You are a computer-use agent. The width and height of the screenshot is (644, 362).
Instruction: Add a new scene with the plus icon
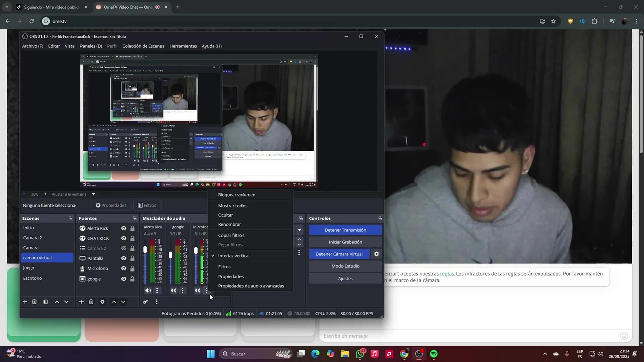pyautogui.click(x=24, y=302)
